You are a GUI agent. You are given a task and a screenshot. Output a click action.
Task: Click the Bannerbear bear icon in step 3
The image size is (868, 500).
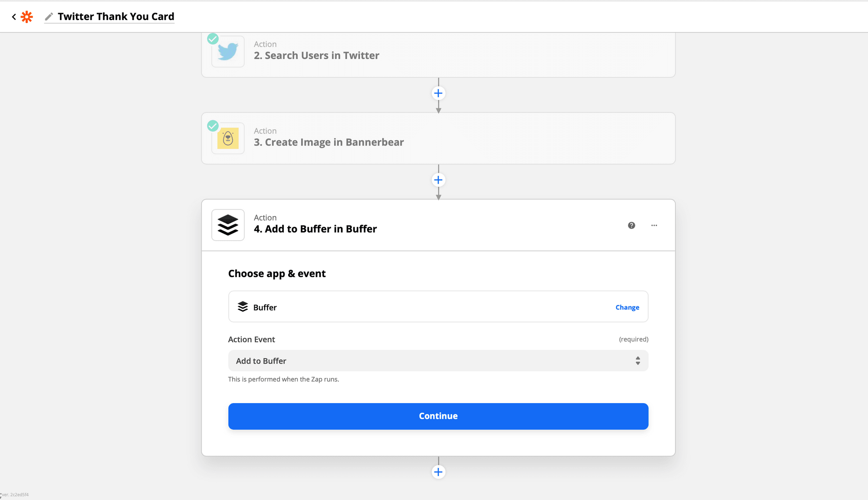(x=228, y=138)
